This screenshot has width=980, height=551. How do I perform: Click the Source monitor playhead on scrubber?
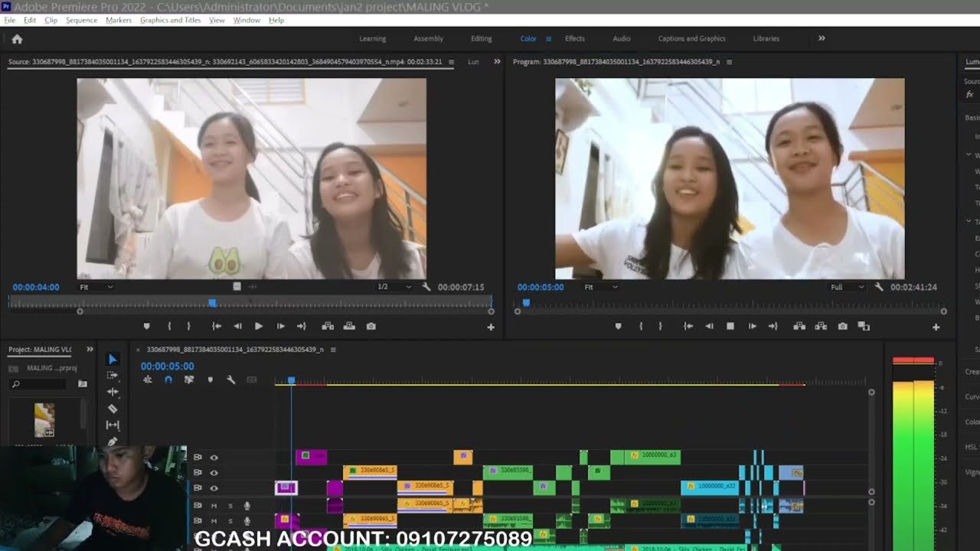click(212, 303)
